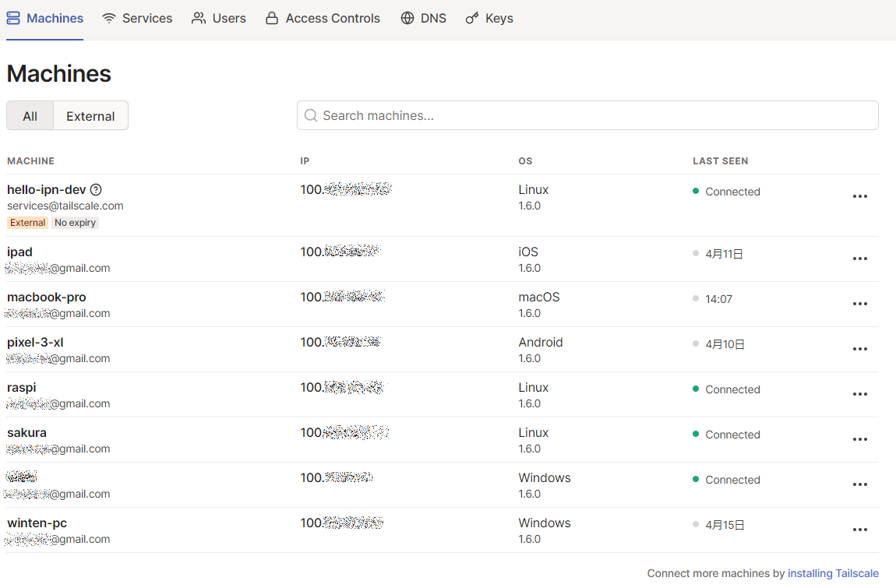Open more options for ipad

point(860,259)
